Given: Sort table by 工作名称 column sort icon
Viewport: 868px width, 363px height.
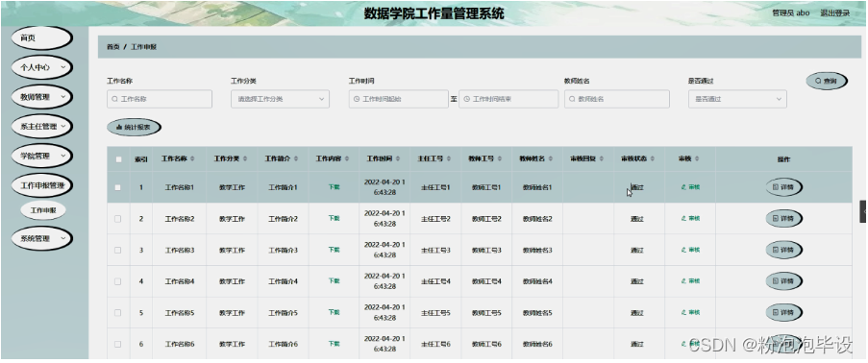Looking at the screenshot, I should [192, 158].
